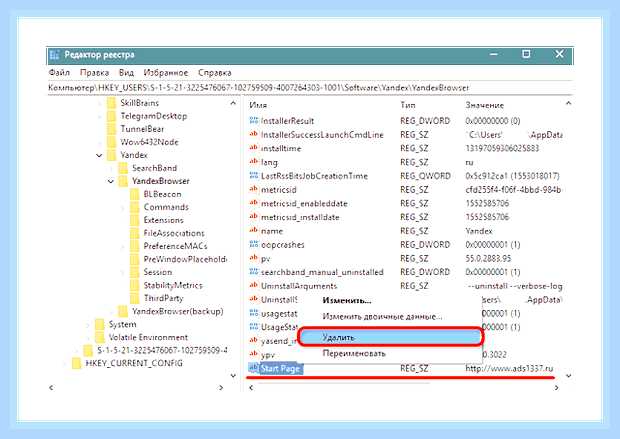Click the LastRssBitsJobCreationTime binary icon
Image resolution: width=620 pixels, height=439 pixels.
click(x=253, y=176)
